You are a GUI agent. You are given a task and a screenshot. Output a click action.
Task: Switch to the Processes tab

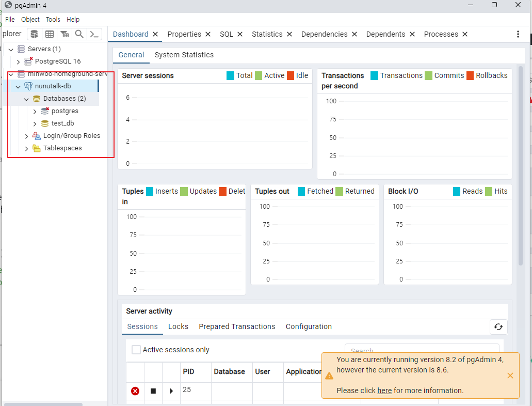(x=441, y=34)
